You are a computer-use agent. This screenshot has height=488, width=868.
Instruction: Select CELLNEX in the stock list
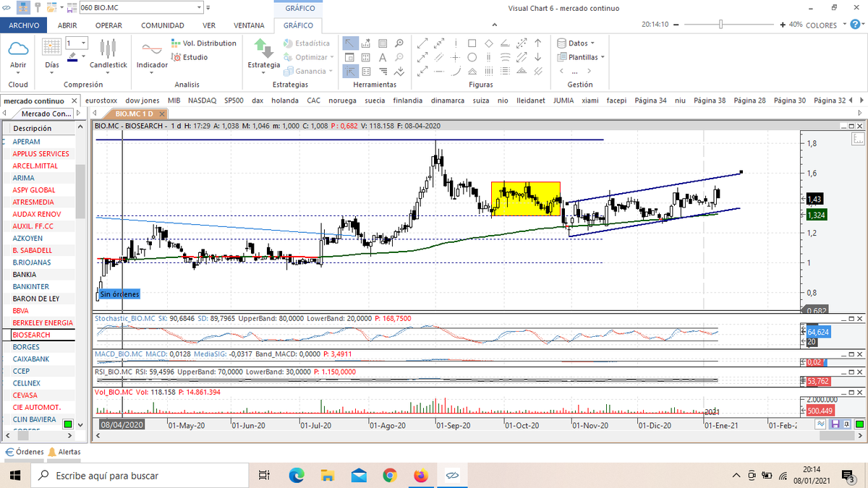click(x=27, y=382)
